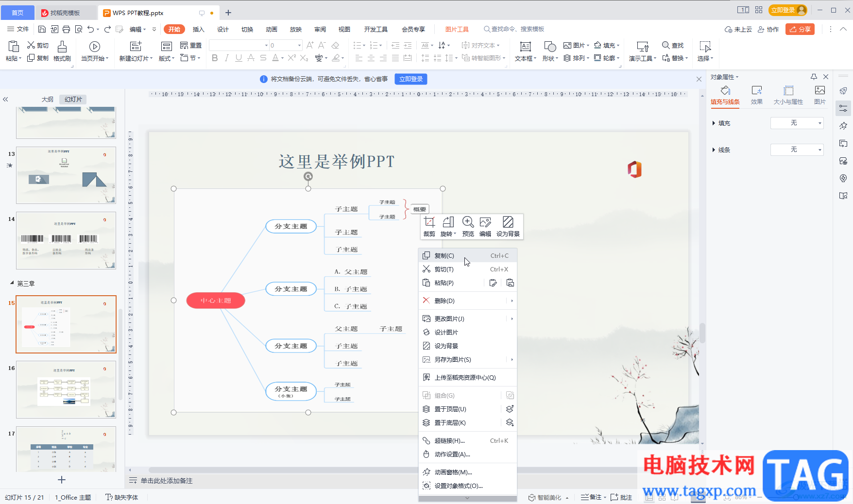Open the font size dropdown
Image resolution: width=853 pixels, height=504 pixels.
pos(299,46)
